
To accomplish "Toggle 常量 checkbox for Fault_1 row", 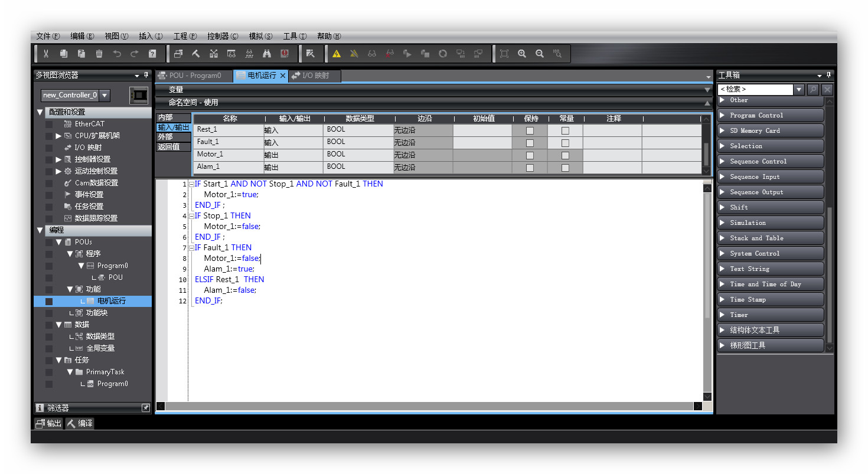I will (565, 143).
